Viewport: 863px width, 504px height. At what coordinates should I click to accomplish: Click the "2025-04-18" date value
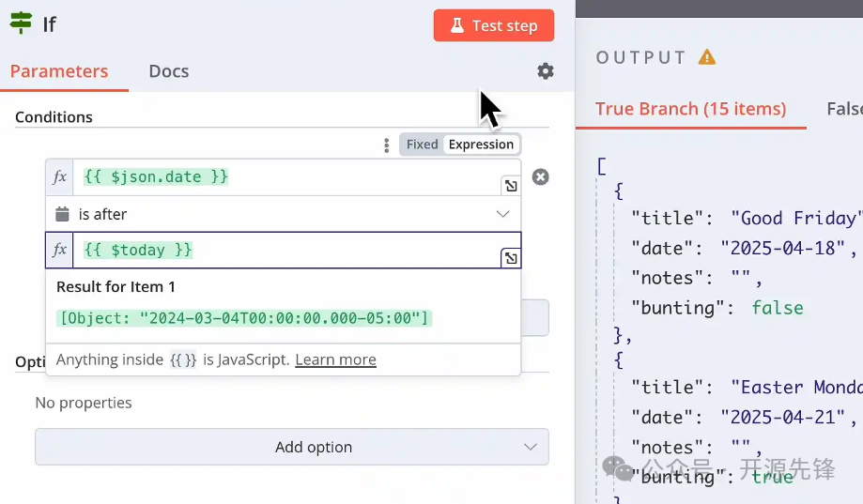click(x=782, y=248)
